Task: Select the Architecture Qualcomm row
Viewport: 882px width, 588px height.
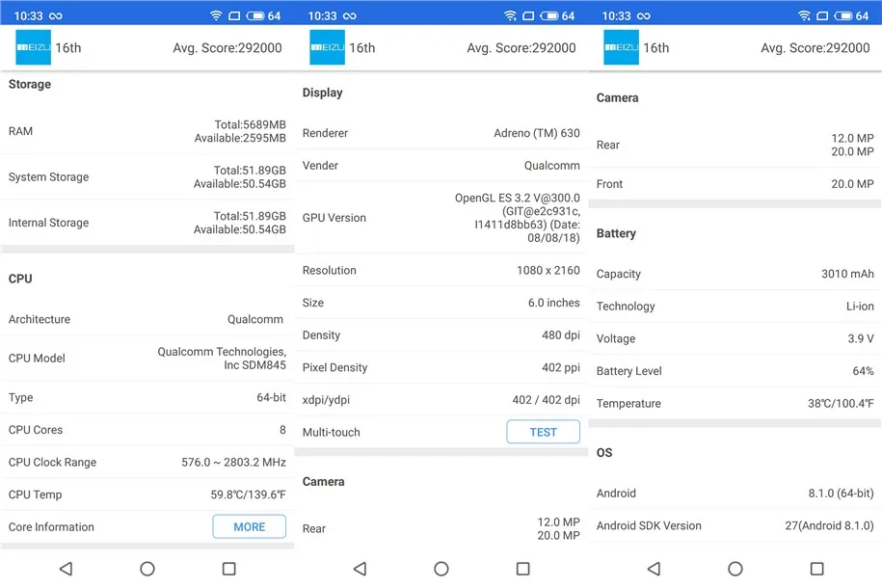Action: coord(147,319)
